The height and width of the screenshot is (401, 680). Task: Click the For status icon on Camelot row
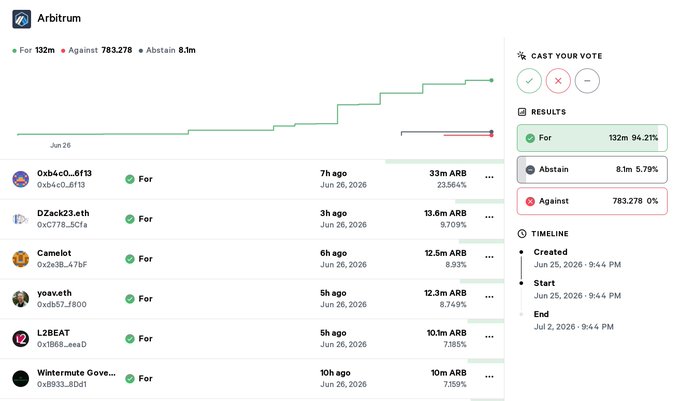[130, 259]
